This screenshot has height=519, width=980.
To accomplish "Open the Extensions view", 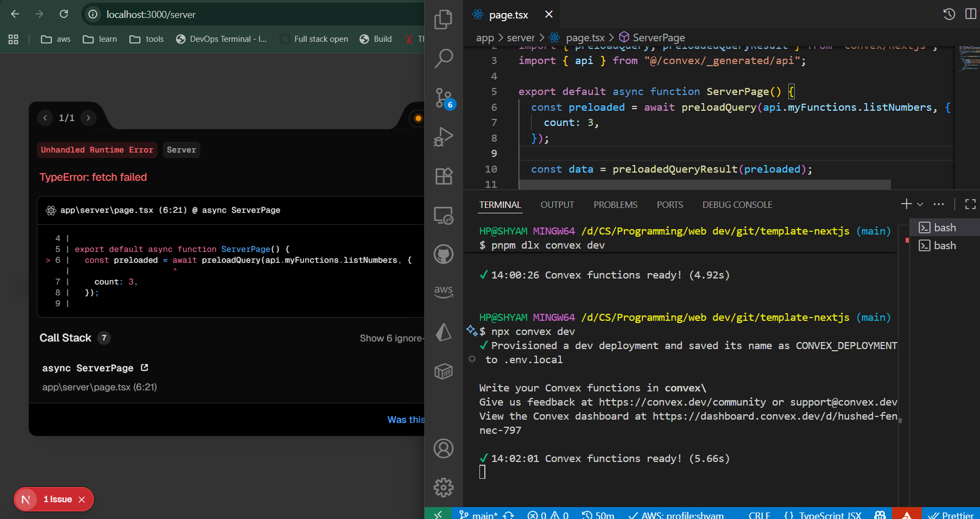I will click(443, 176).
